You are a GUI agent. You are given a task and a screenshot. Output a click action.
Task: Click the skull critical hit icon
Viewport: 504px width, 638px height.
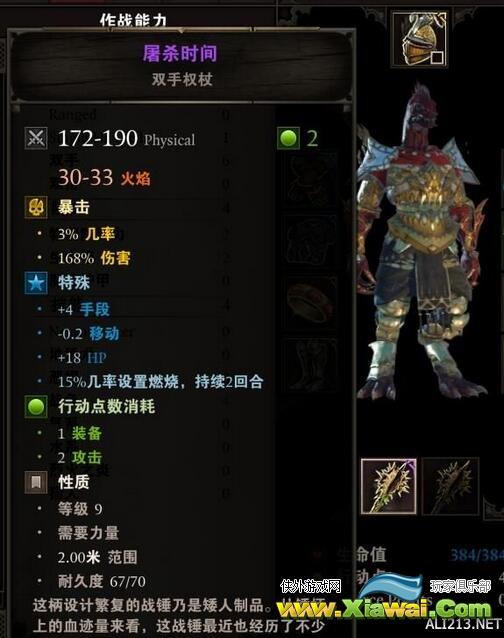tap(36, 207)
